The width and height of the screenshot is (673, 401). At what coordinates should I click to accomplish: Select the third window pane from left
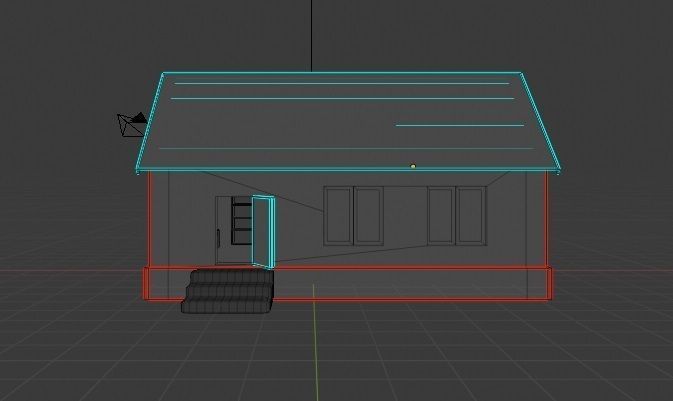[441, 216]
